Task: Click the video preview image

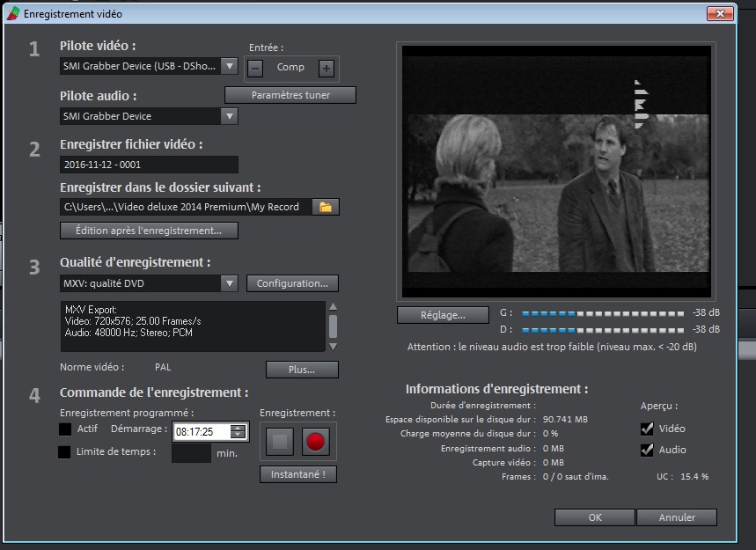Action: click(x=556, y=172)
